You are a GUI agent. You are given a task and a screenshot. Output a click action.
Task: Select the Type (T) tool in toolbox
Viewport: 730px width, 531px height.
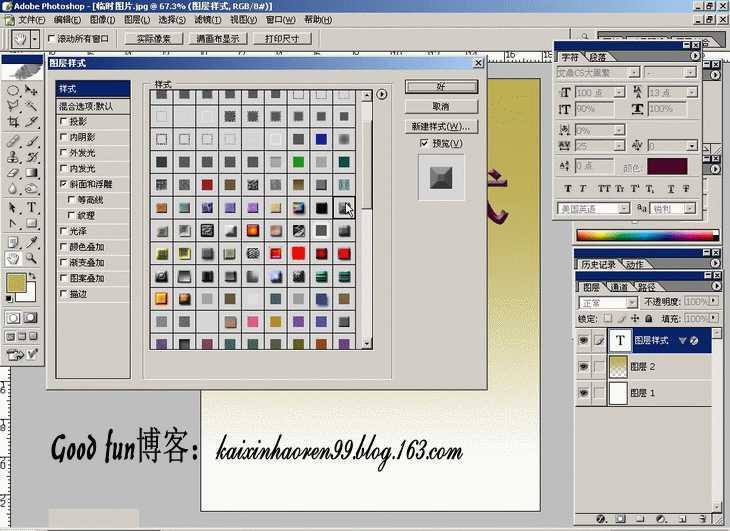pyautogui.click(x=32, y=206)
